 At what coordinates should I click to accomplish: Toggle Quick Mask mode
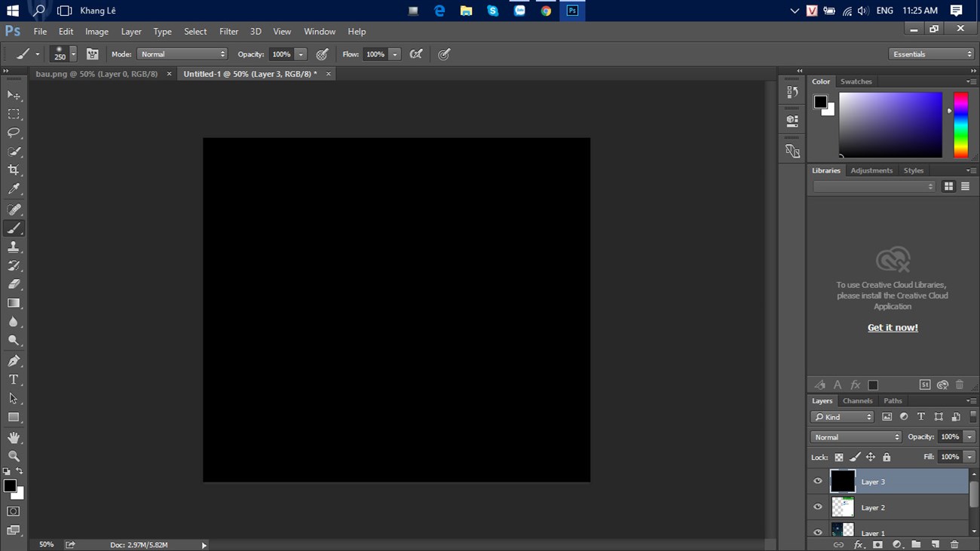click(14, 511)
